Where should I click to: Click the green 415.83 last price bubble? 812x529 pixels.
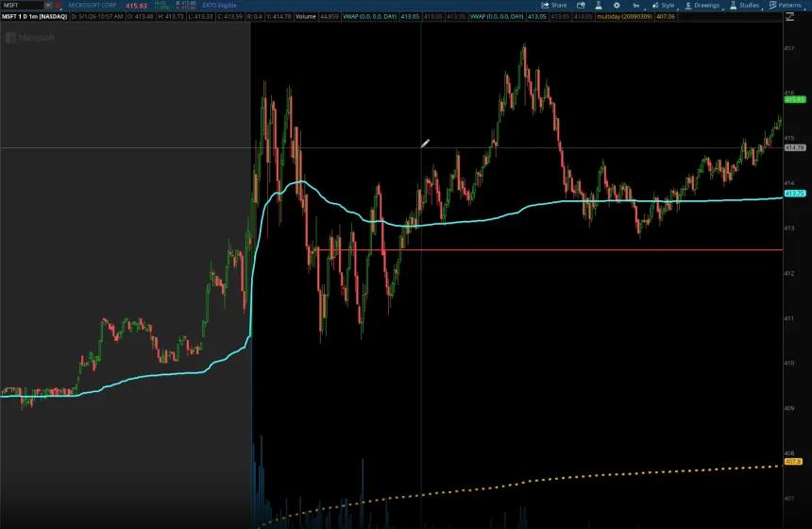[795, 99]
